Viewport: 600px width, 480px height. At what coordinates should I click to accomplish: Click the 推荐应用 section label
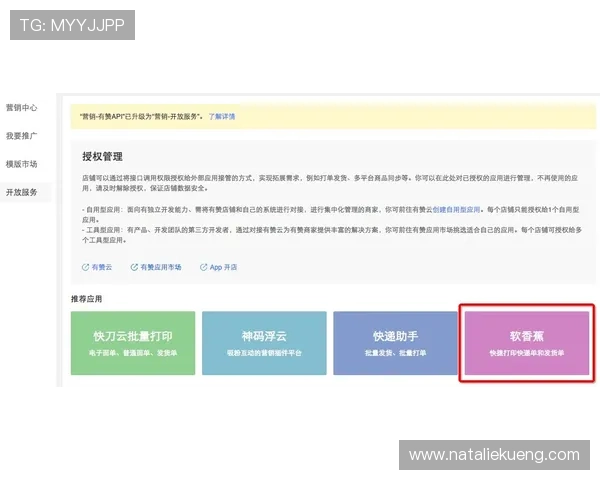86,299
